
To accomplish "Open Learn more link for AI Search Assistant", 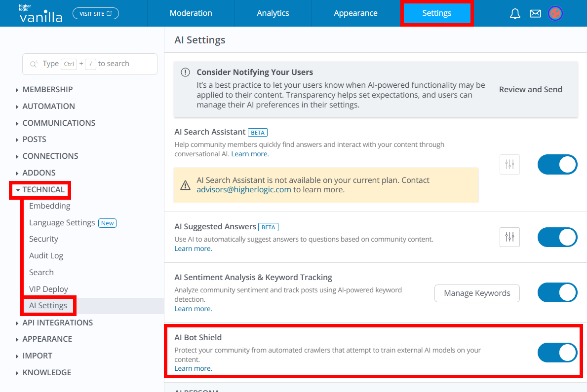I will coord(250,154).
